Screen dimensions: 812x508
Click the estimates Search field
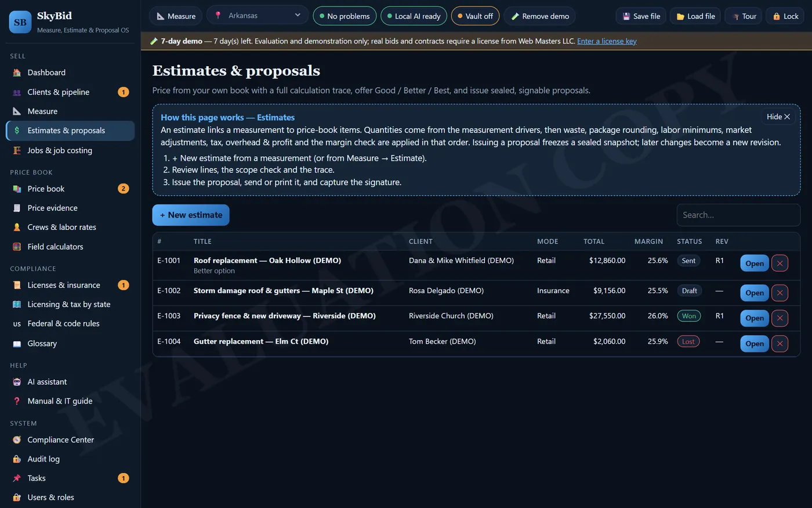[x=738, y=215]
